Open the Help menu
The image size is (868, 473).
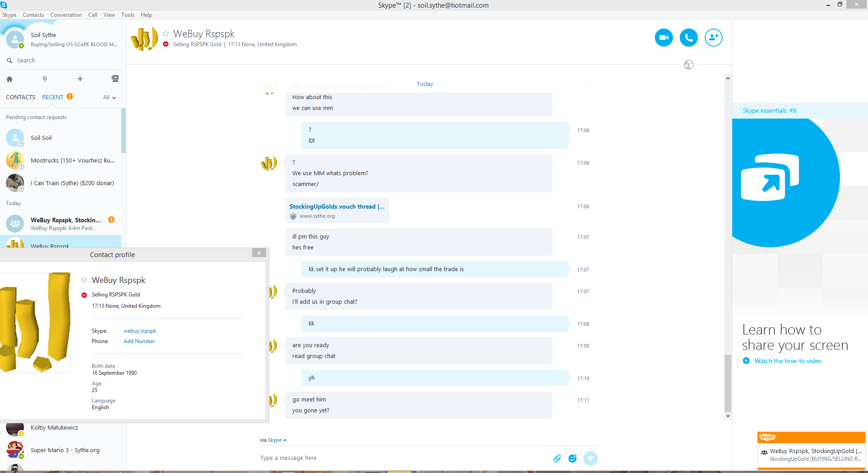click(146, 15)
